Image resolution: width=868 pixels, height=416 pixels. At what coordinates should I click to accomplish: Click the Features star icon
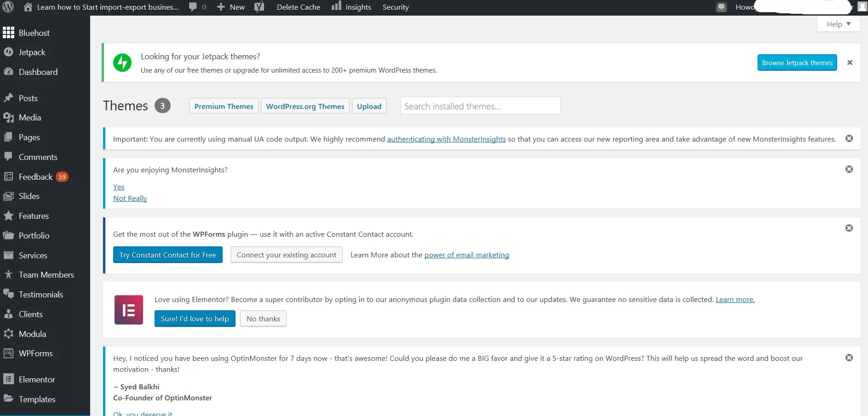8,216
